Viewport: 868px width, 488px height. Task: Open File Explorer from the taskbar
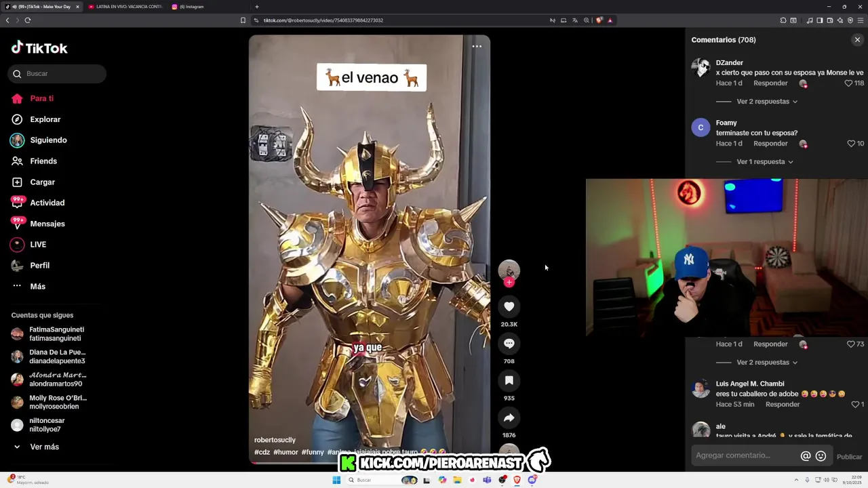tap(458, 480)
